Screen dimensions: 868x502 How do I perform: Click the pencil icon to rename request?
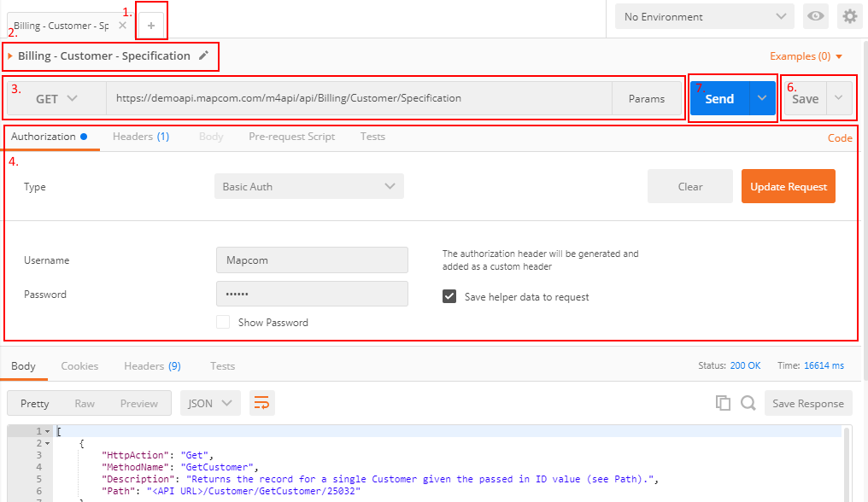203,55
